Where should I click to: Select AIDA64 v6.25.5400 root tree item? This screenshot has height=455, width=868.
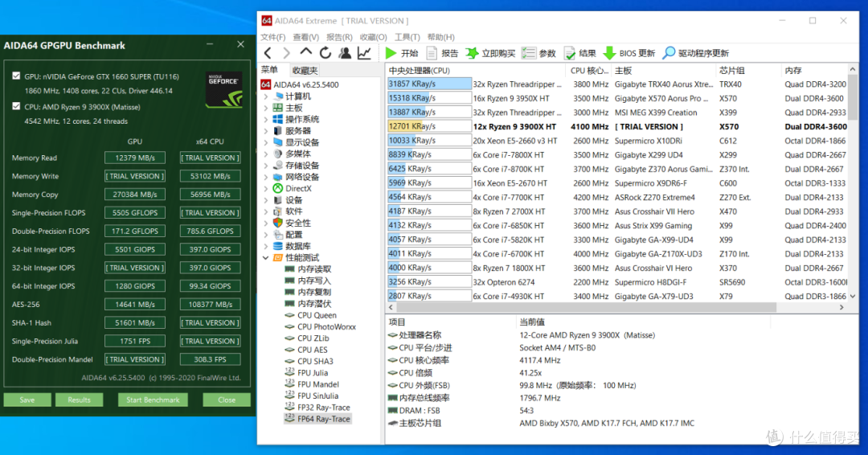tap(300, 84)
